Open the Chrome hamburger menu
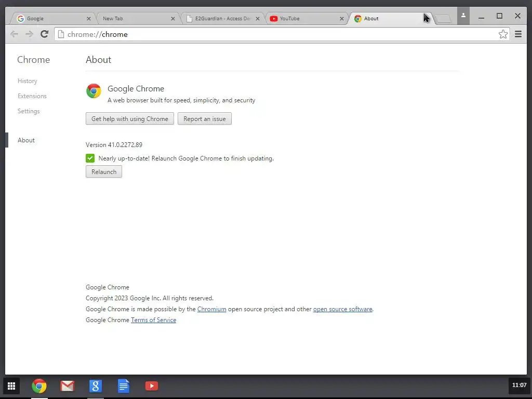 (518, 34)
